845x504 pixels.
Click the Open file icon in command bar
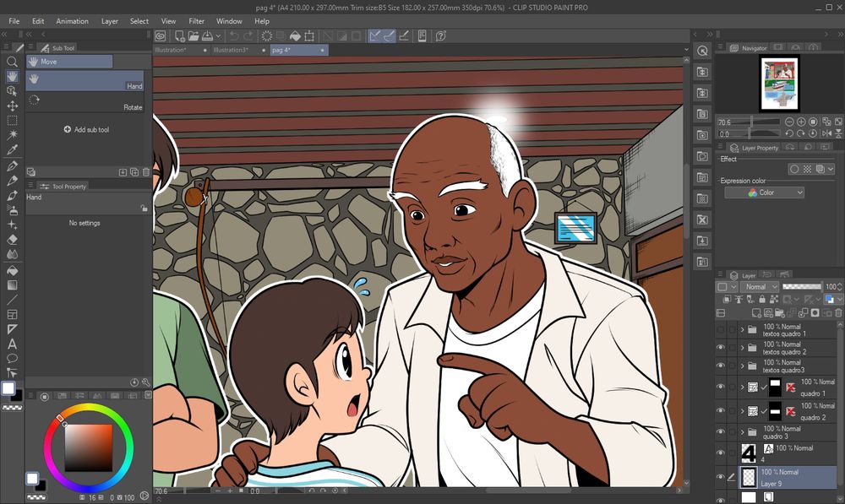coord(194,35)
